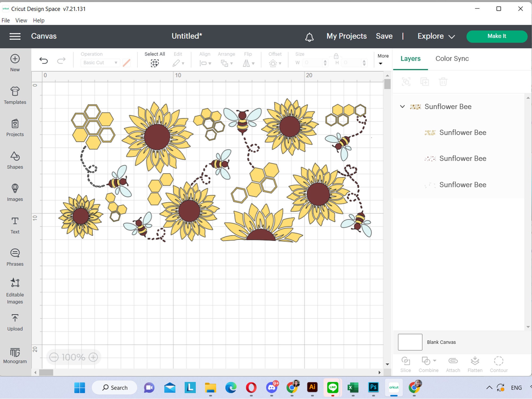Click Save in the header
This screenshot has height=399, width=532.
click(x=384, y=36)
